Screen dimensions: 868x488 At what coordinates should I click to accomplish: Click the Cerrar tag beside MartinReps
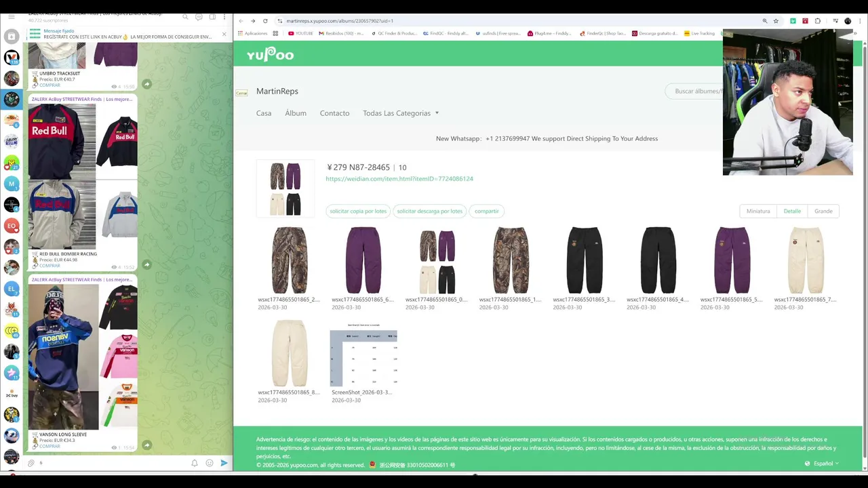tap(241, 93)
